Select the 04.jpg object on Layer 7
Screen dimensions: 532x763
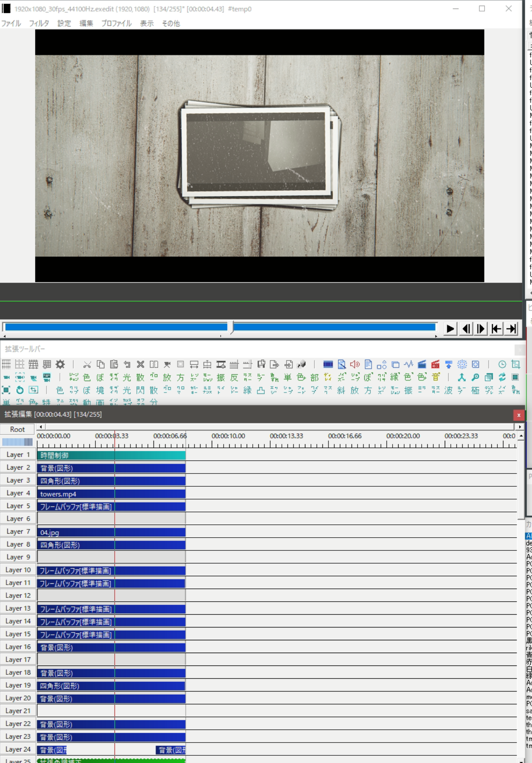(111, 532)
